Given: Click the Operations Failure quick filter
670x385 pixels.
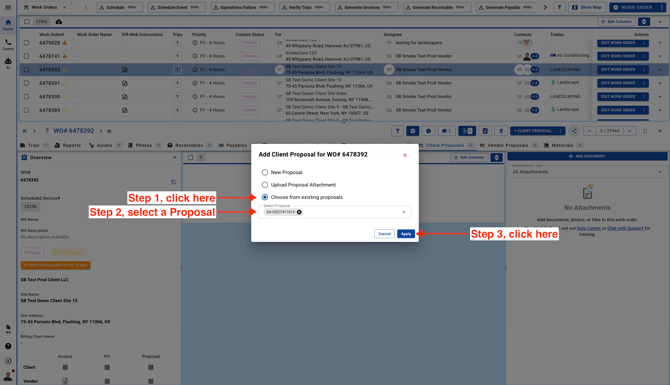Looking at the screenshot, I should pyautogui.click(x=242, y=7).
